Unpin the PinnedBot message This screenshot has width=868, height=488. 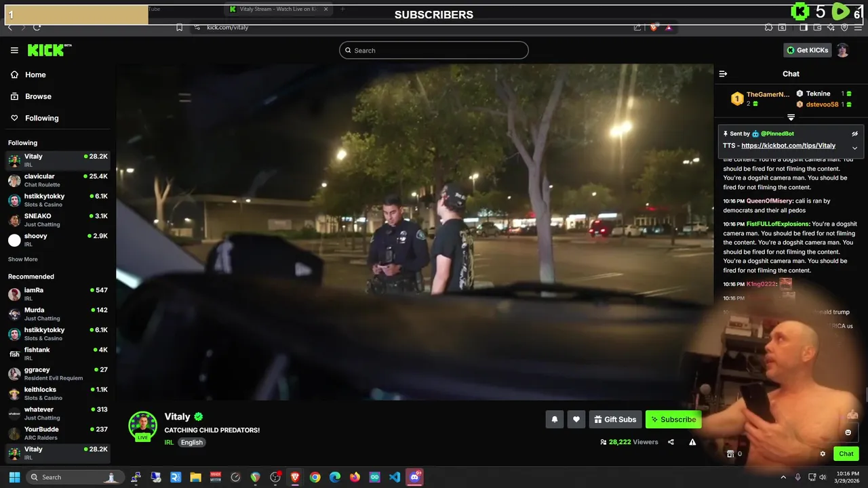point(854,134)
